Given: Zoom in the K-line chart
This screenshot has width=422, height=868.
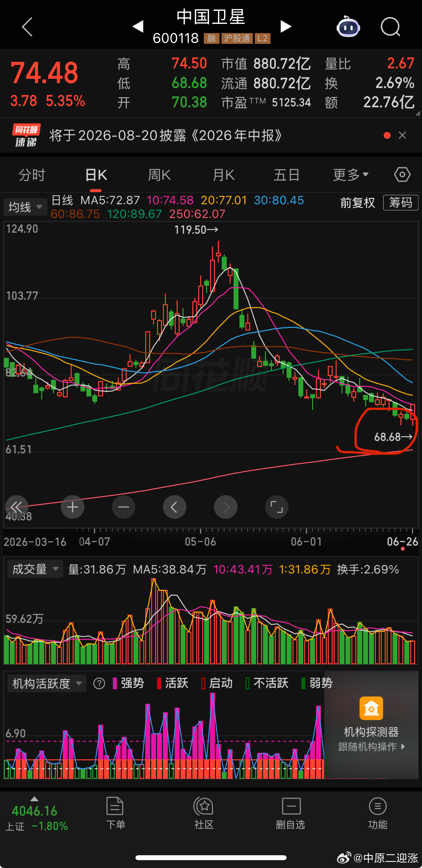Looking at the screenshot, I should point(72,507).
